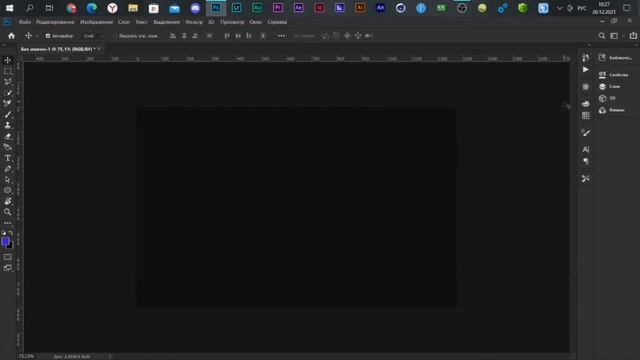Toggle Quick Mask mode
The width and height of the screenshot is (640, 360).
coord(7,257)
